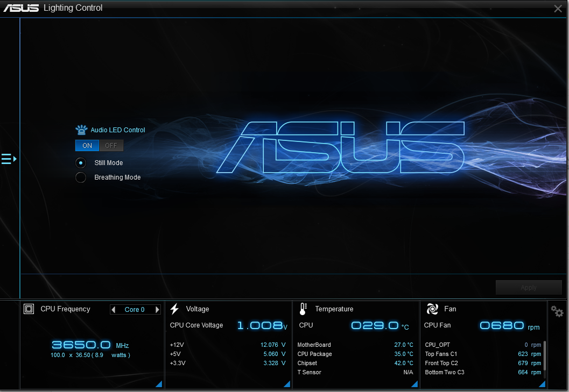Click the Audio LED Control heading
This screenshot has width=569, height=392.
(118, 130)
